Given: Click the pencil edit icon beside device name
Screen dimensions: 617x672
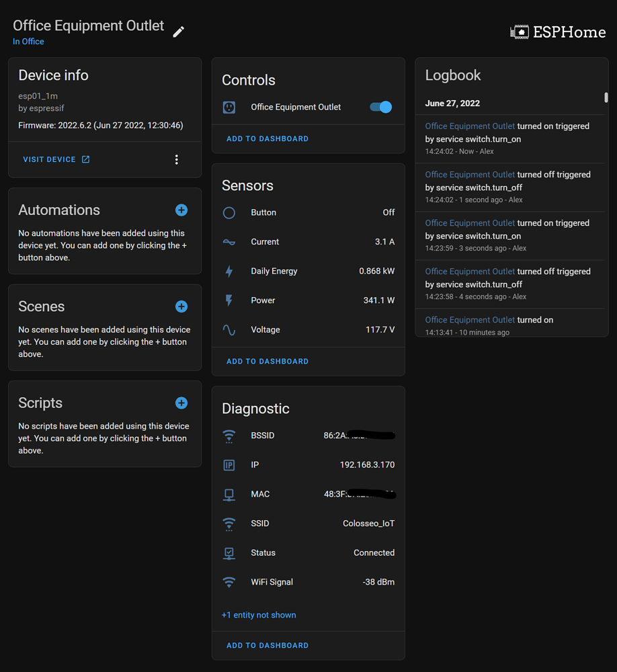Looking at the screenshot, I should coord(178,32).
